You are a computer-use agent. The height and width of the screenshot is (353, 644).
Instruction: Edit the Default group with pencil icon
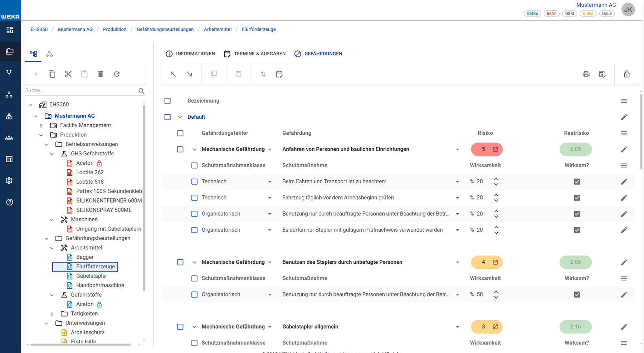tap(624, 117)
